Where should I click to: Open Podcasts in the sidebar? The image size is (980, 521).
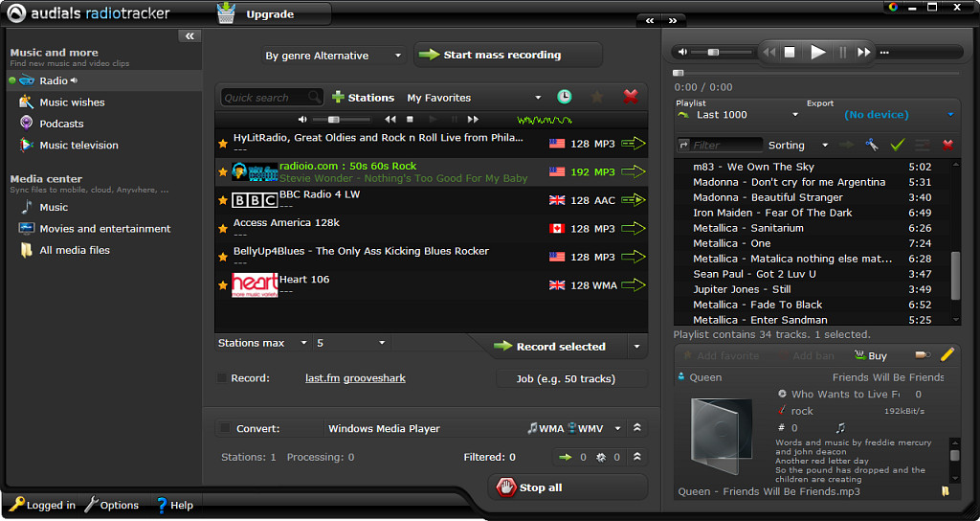(61, 124)
